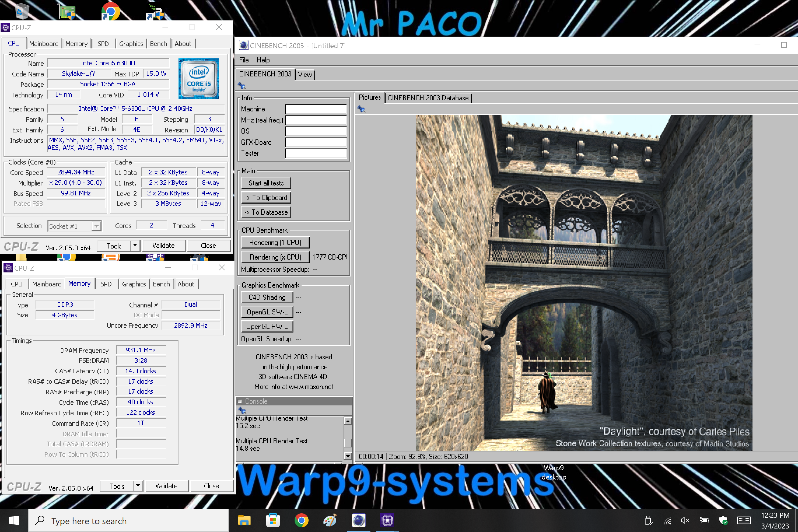The width and height of the screenshot is (798, 532).
Task: Expand the Tools arrow in top CPU-Z
Action: pos(135,245)
